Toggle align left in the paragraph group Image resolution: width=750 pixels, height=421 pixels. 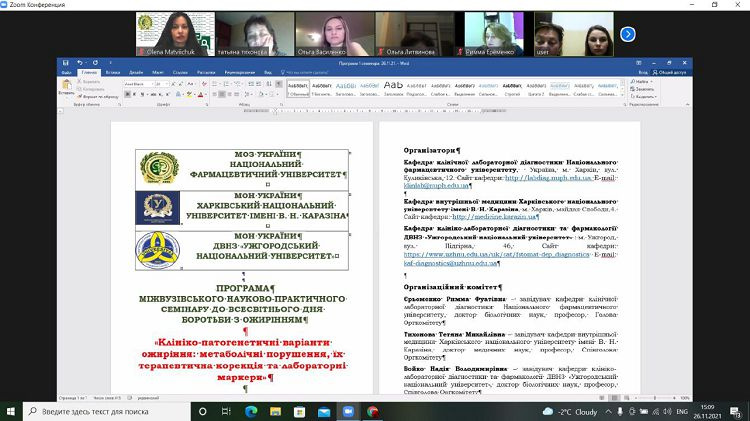point(214,94)
